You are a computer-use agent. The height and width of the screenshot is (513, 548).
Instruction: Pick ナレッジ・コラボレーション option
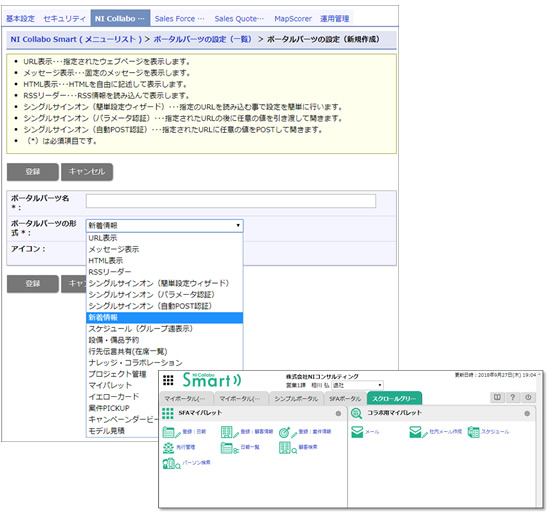[x=164, y=363]
